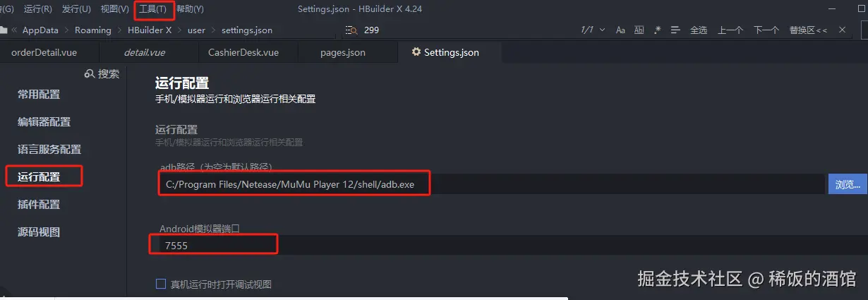The height and width of the screenshot is (300, 868).
Task: Click 下一个 to find next match
Action: tap(766, 30)
